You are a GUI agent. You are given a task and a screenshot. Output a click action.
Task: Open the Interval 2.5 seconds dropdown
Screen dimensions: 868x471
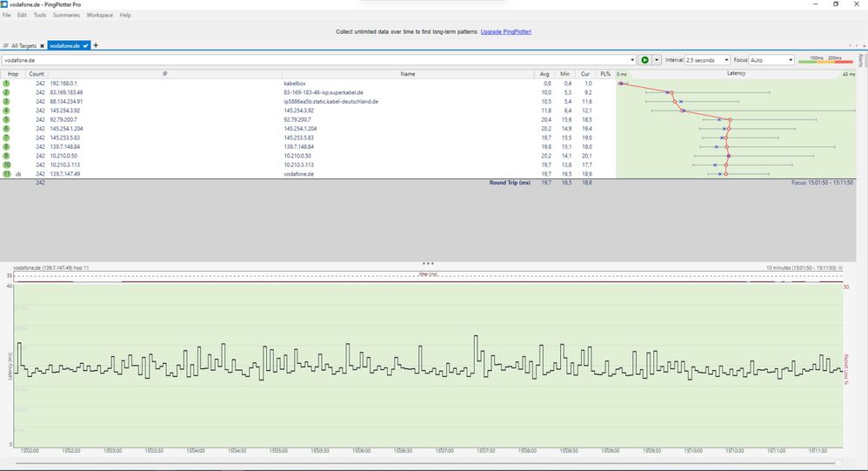coord(707,60)
